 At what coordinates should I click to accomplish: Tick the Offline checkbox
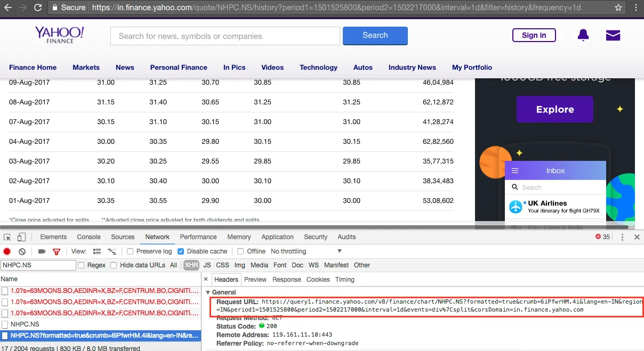[x=240, y=251]
